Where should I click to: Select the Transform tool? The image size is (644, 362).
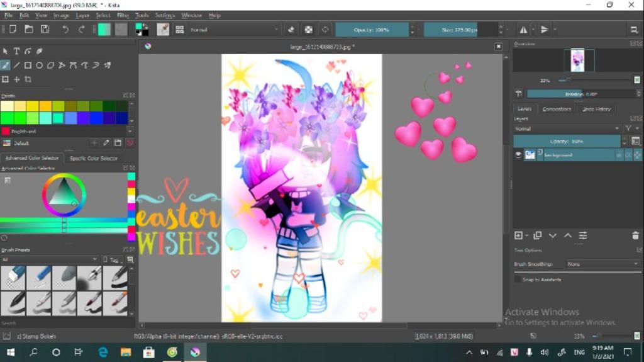click(5, 79)
